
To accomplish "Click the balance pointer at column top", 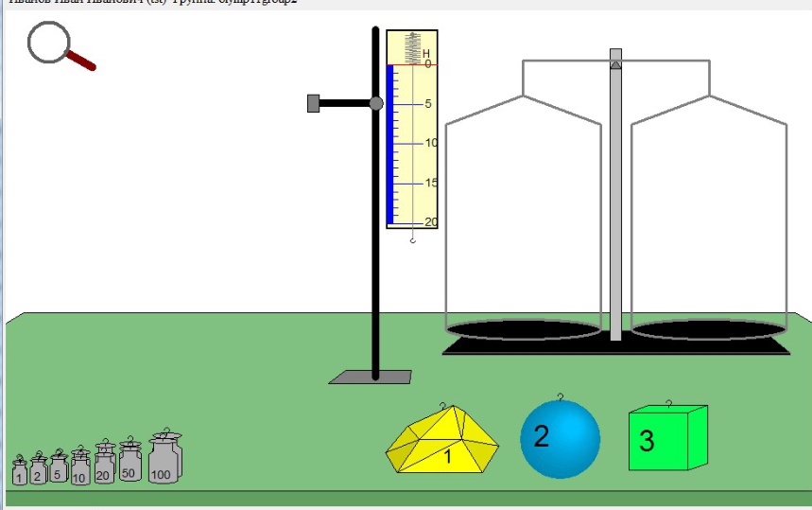I will click(615, 63).
